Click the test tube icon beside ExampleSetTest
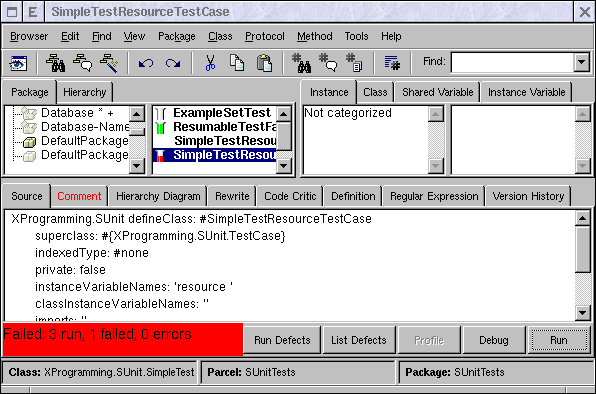 [x=161, y=113]
